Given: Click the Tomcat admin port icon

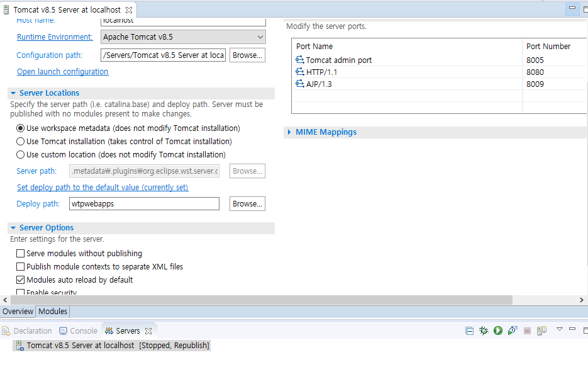Looking at the screenshot, I should click(x=299, y=60).
